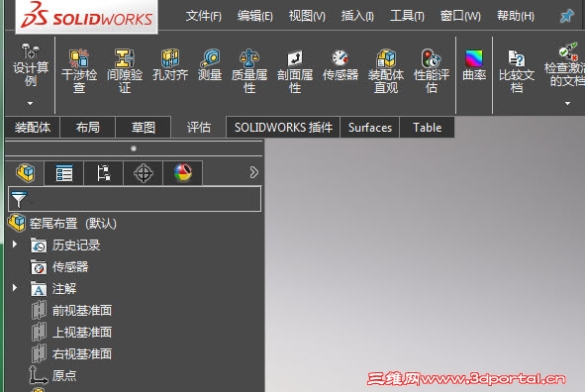
Task: Click the panel split handle dot
Action: click(134, 148)
